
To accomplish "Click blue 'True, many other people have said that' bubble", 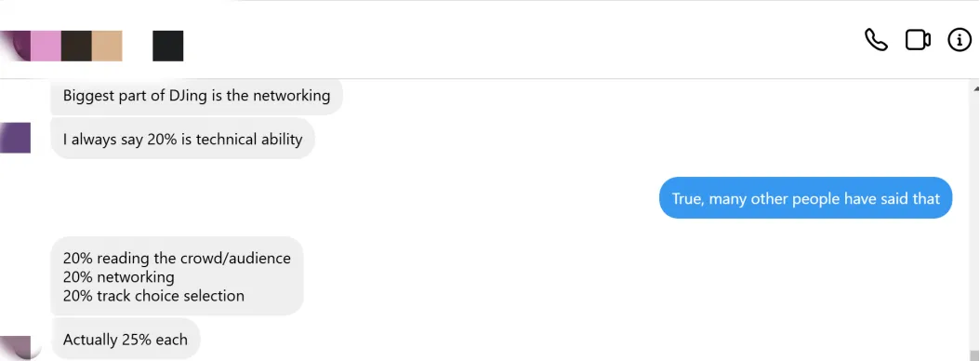I will [805, 198].
